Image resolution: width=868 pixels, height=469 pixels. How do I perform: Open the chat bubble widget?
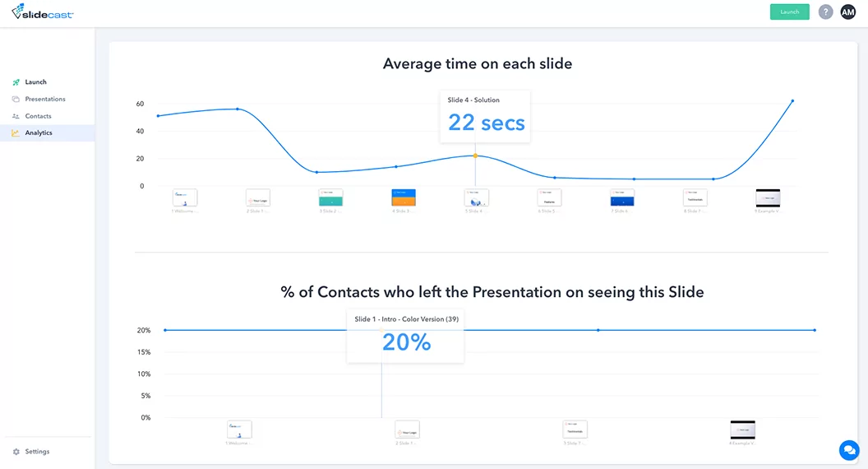[x=848, y=450]
